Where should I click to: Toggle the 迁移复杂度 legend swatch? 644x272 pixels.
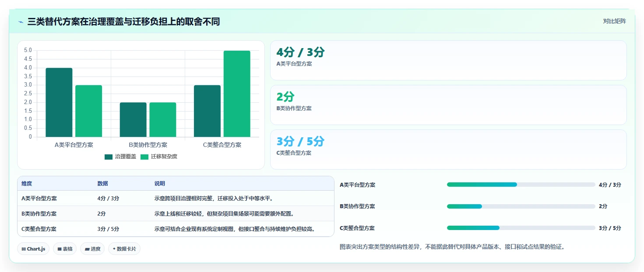144,157
